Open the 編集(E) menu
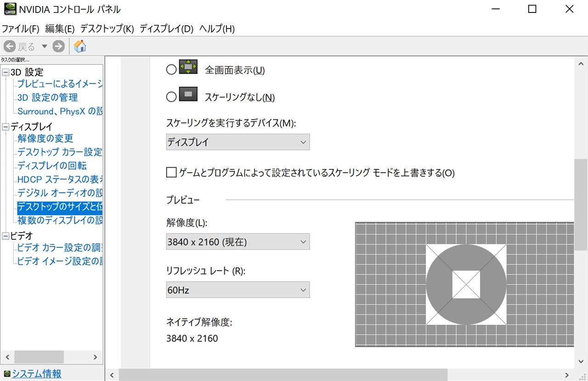The height and width of the screenshot is (381, 588). (x=60, y=29)
